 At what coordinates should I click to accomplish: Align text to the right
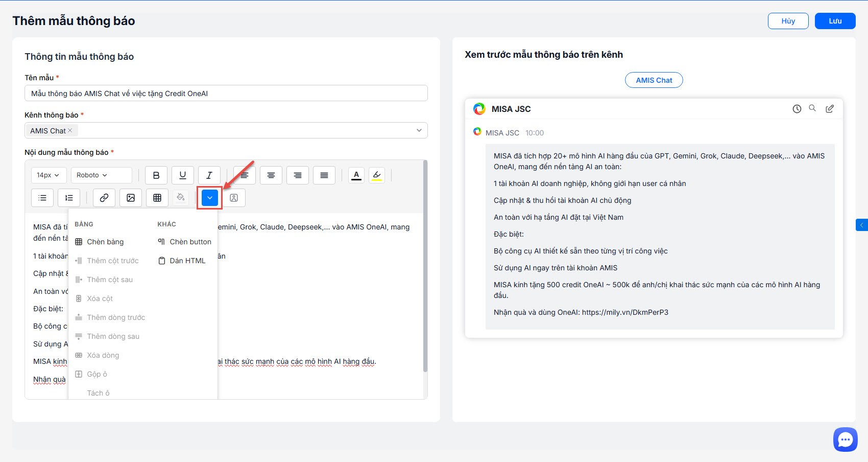click(298, 175)
